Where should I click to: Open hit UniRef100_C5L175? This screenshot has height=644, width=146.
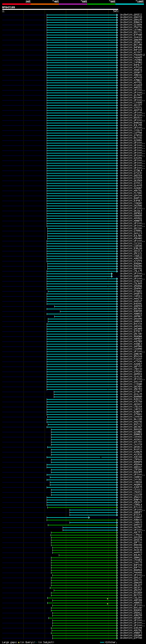[131, 271]
